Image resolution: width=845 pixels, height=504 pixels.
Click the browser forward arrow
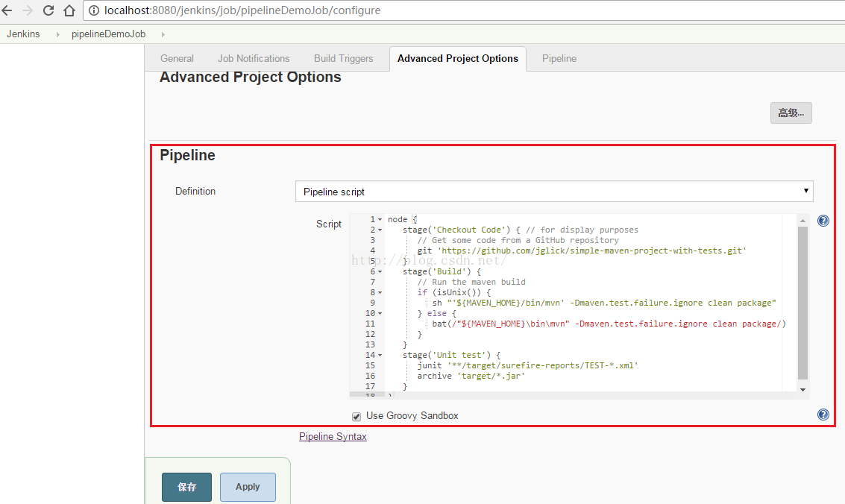point(28,10)
